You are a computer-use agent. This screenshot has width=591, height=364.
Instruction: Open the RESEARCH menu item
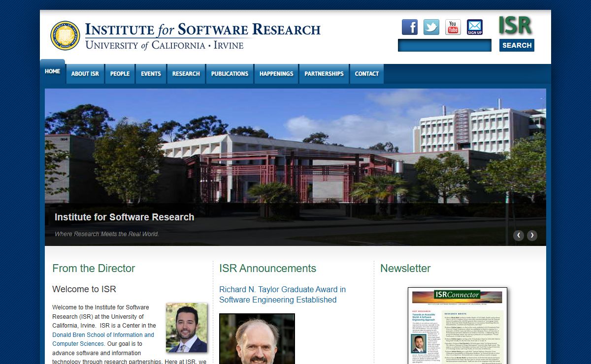point(186,74)
